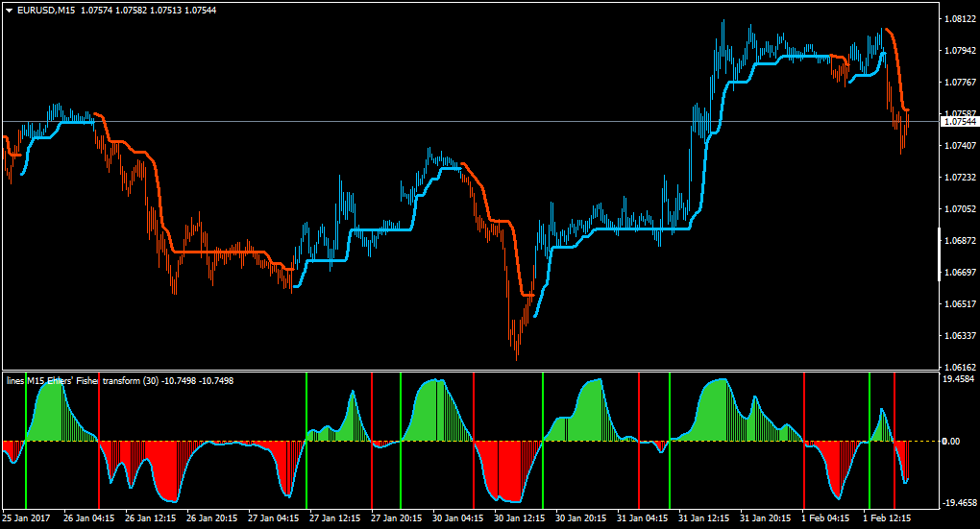Click the 1.07407 price axis label
The image size is (980, 529).
[960, 146]
